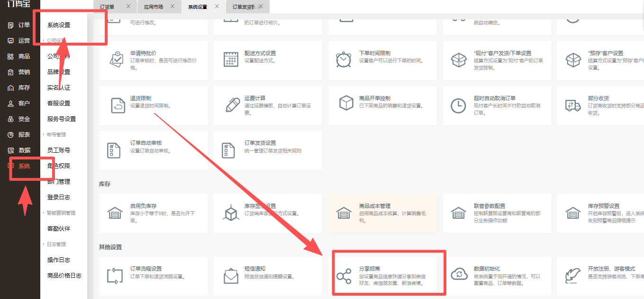Click the 订单流程设置 cycle icon

(x=115, y=276)
